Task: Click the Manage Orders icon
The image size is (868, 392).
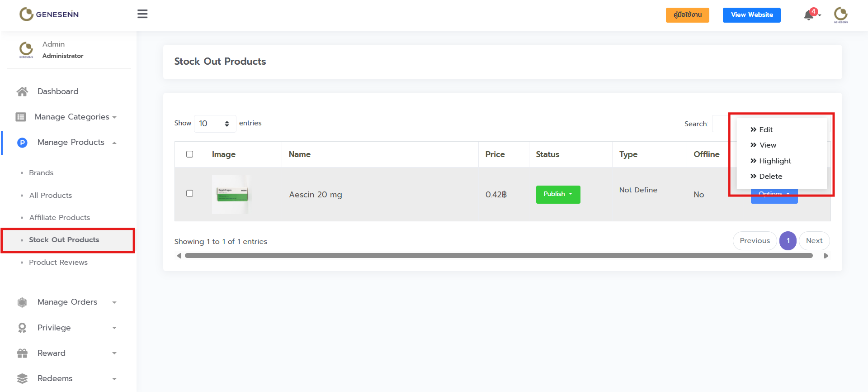Action: click(22, 302)
